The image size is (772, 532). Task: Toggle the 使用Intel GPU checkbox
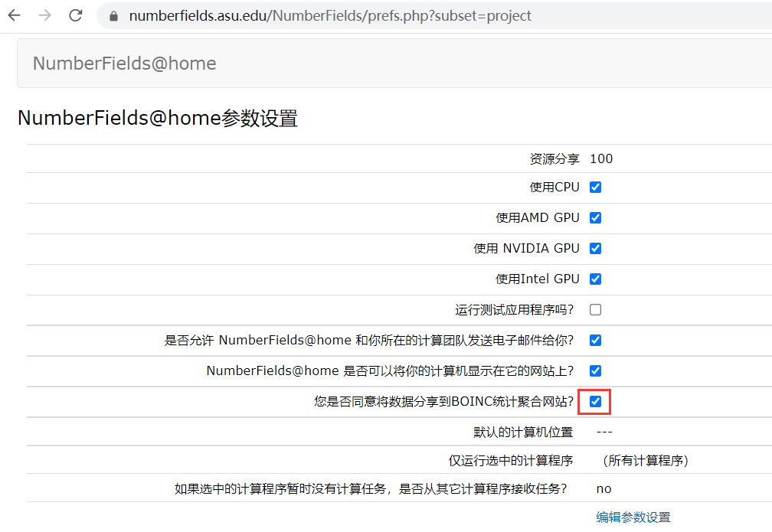(x=595, y=279)
